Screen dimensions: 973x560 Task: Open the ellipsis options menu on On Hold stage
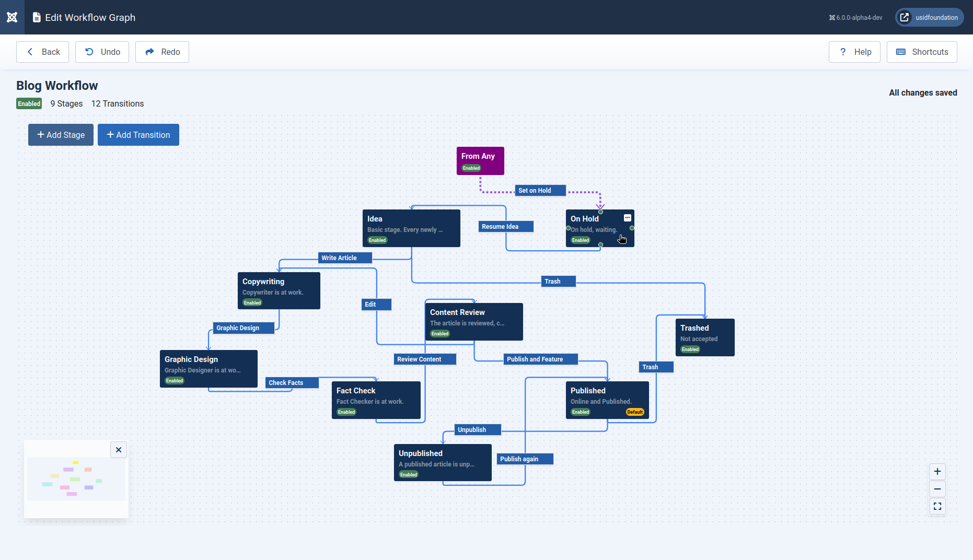click(627, 218)
